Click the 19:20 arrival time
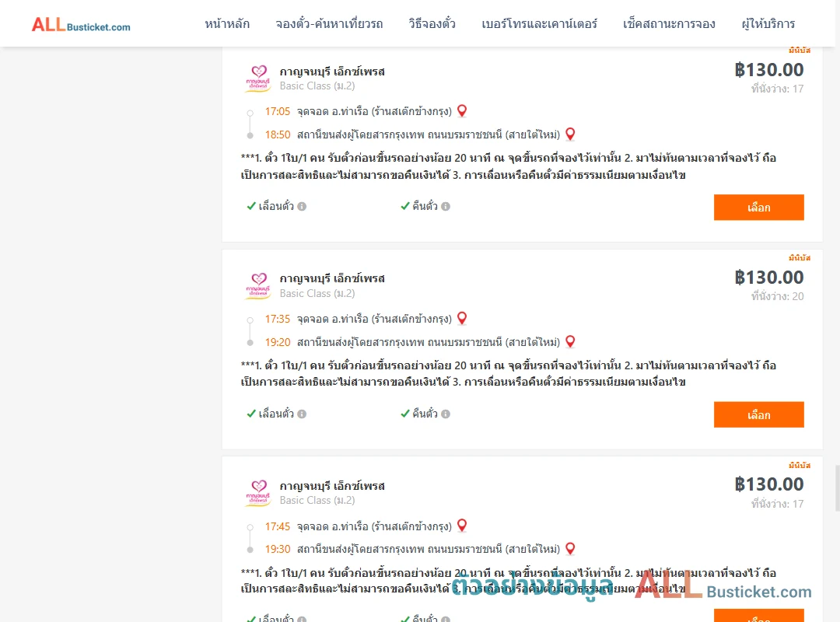Screen dimensions: 840x622 (x=278, y=342)
